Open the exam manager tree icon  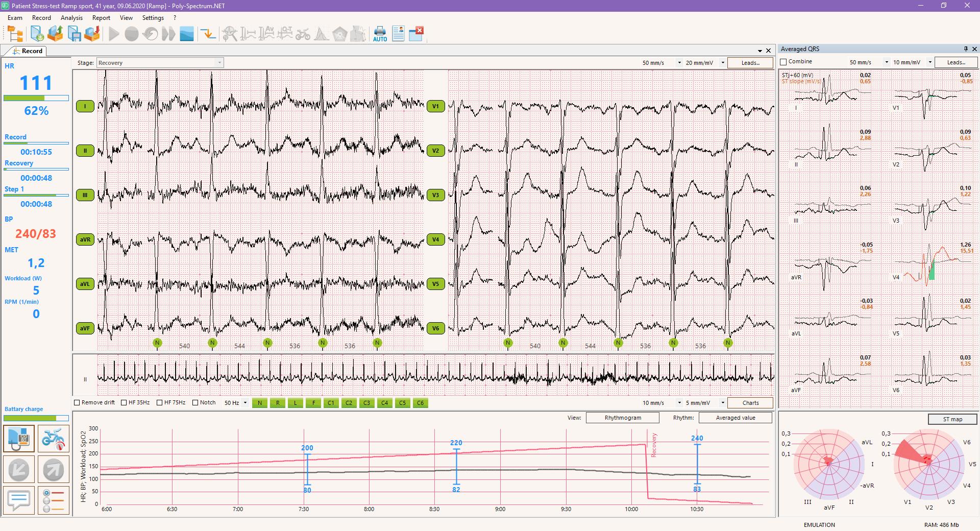(15, 34)
